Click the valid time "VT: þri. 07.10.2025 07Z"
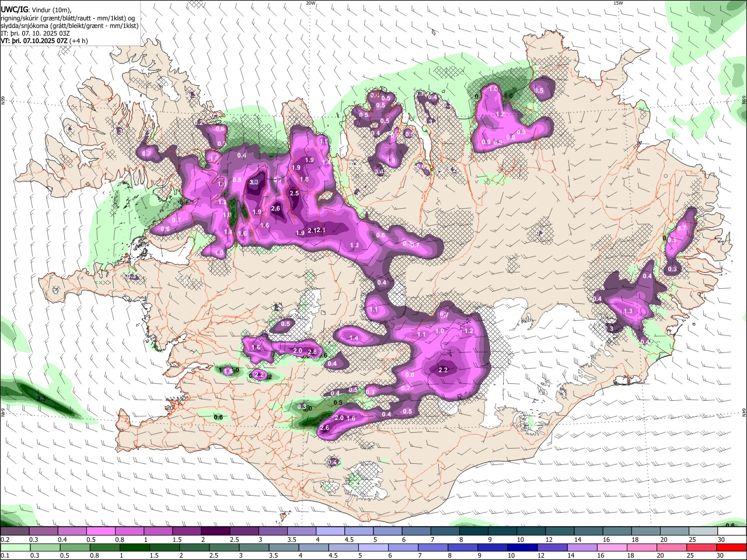747x560 pixels. point(34,41)
